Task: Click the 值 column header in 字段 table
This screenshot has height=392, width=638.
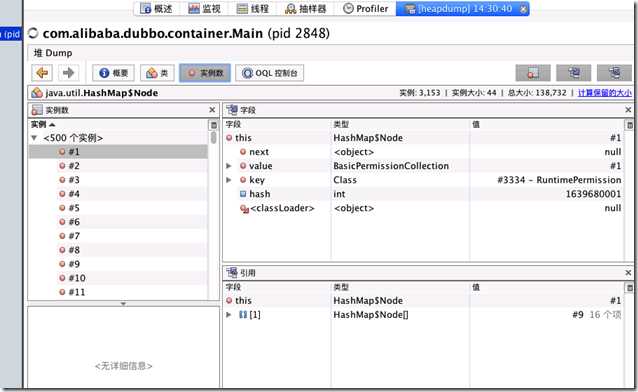Action: [476, 125]
